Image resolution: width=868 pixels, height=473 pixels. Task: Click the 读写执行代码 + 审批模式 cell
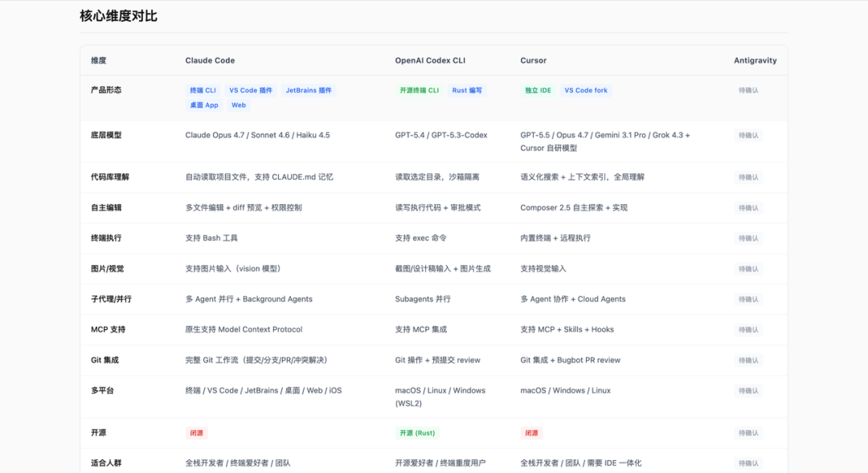click(x=438, y=207)
